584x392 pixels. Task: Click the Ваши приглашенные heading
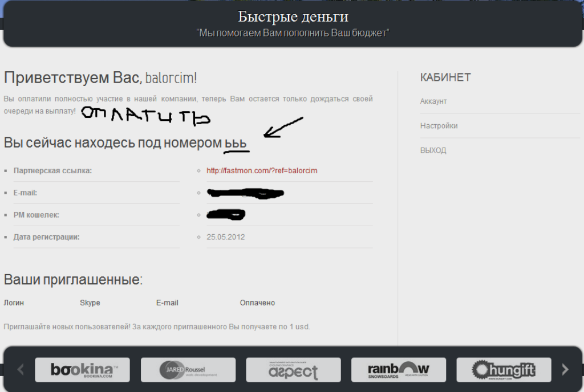73,280
